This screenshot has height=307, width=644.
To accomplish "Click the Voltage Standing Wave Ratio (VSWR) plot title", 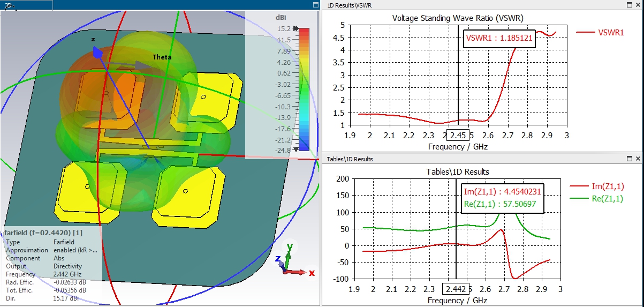I will click(x=458, y=18).
